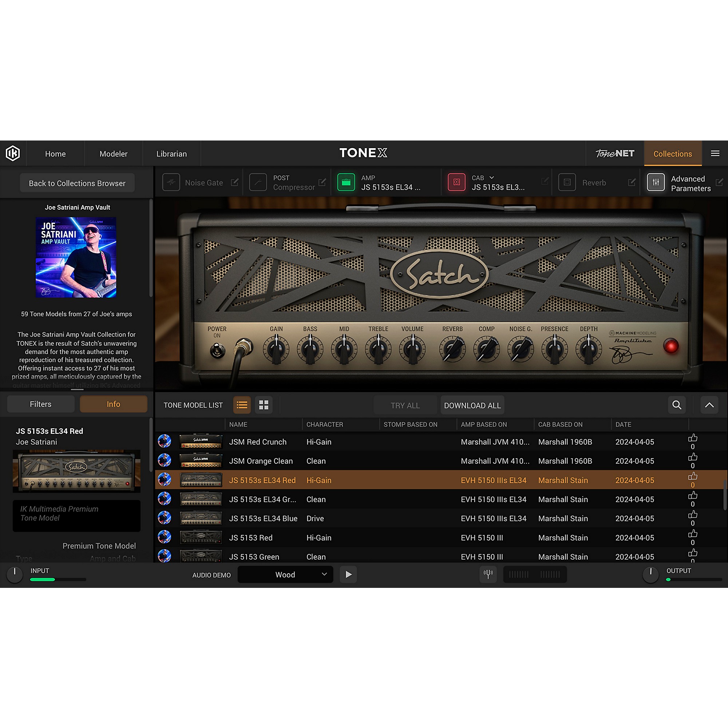Click the INPUT level knob
The image size is (728, 728).
pos(15,575)
